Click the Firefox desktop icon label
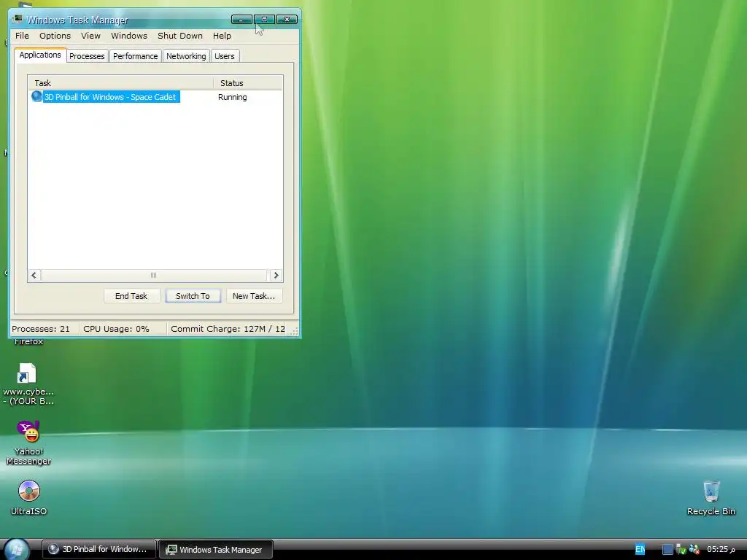This screenshot has height=560, width=747. tap(28, 341)
